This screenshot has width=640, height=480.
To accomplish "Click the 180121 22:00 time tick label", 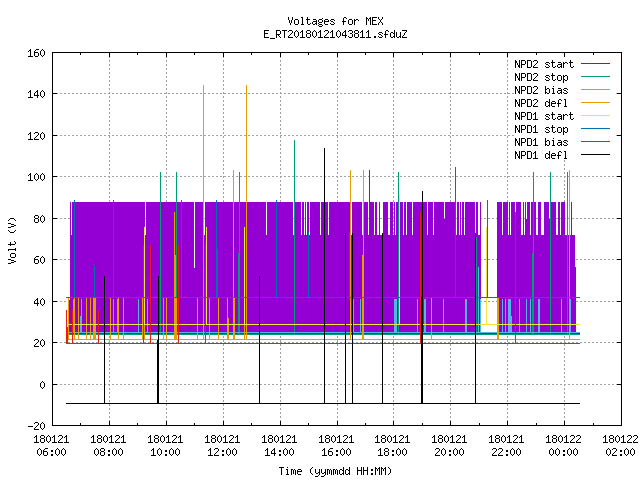I will (507, 446).
